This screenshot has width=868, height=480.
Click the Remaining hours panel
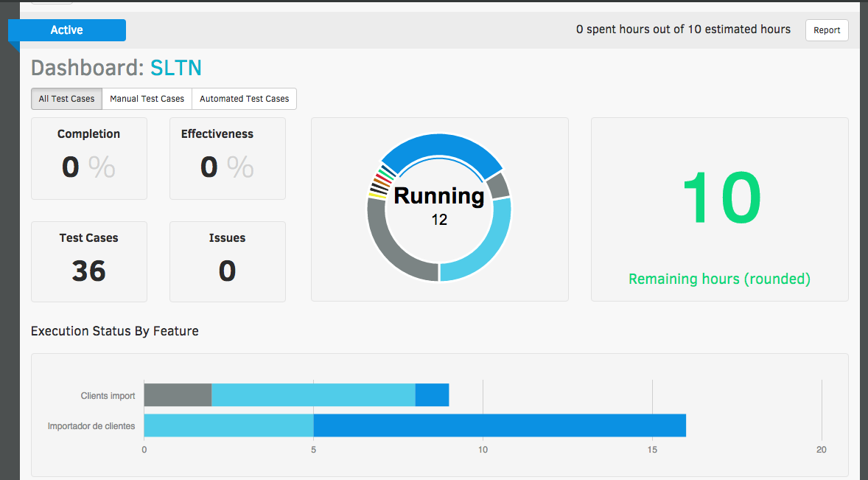coord(719,209)
